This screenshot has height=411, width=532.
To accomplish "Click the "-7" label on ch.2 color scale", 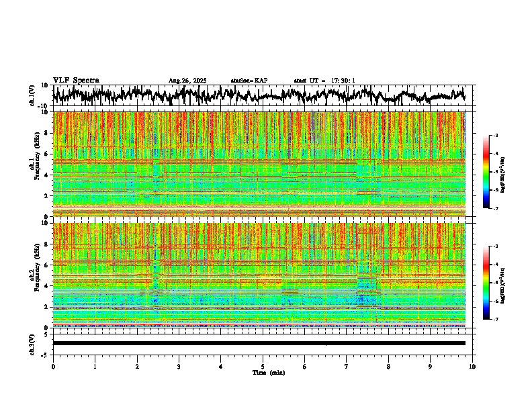I will click(495, 319).
